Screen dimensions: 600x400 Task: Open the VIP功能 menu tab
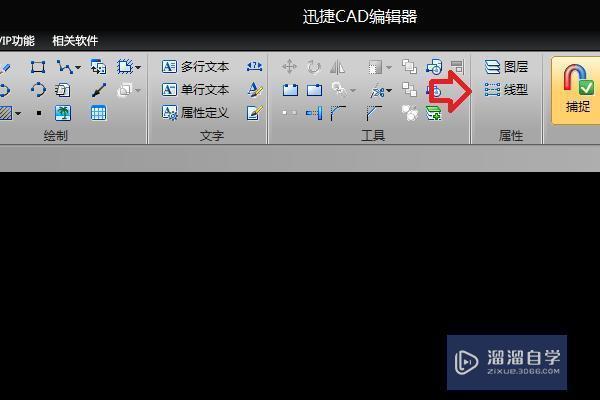[x=17, y=41]
